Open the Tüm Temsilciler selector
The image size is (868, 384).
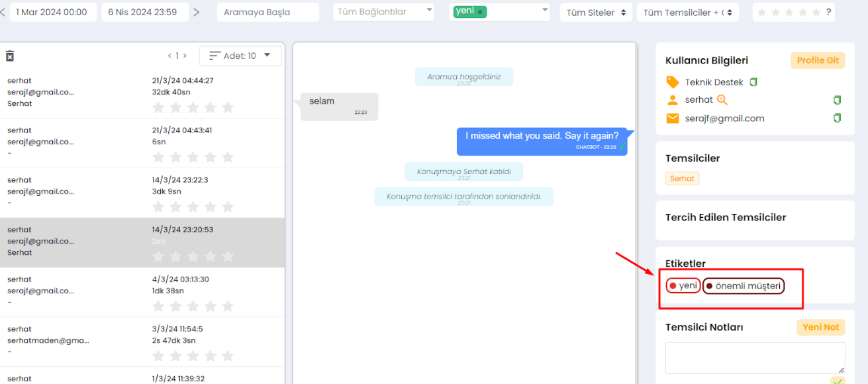[x=688, y=13]
